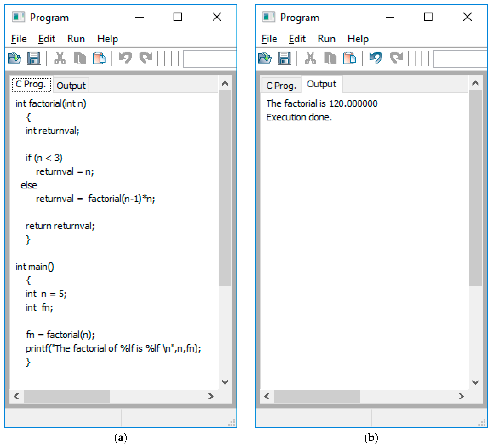Viewport: 492px width, 448px height.
Task: Switch to the C Prog. tab in right window
Action: point(281,85)
